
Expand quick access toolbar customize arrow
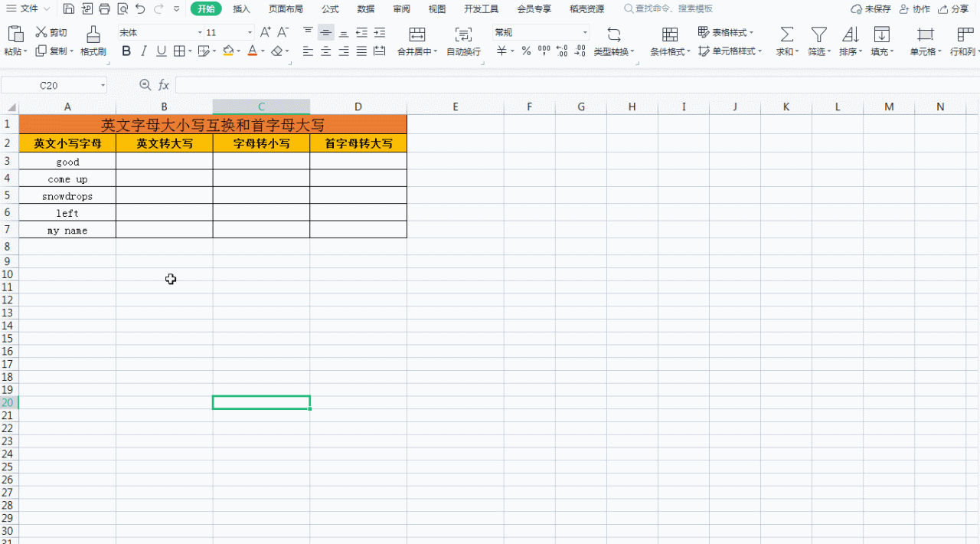pyautogui.click(x=177, y=9)
